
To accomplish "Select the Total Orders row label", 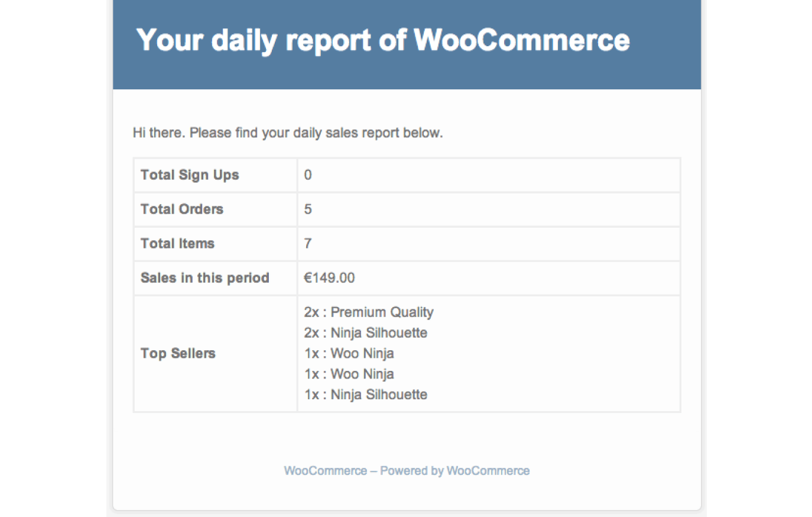I will pyautogui.click(x=181, y=209).
